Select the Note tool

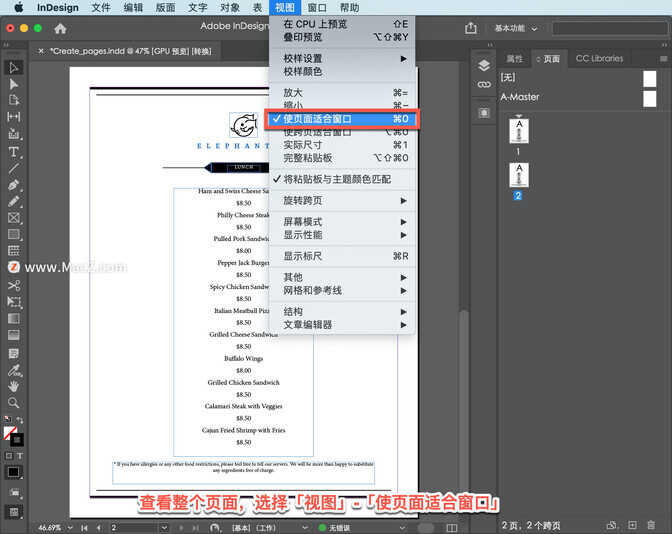[x=14, y=353]
